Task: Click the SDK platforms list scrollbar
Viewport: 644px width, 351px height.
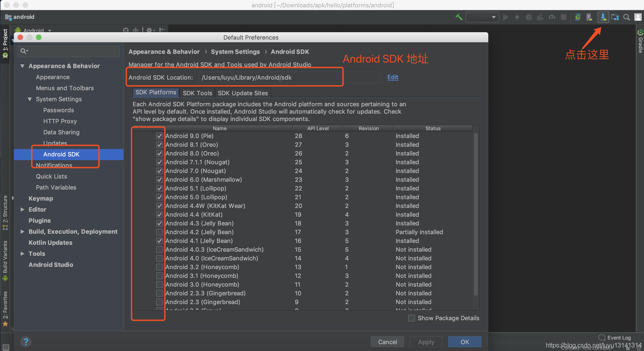Action: [476, 215]
